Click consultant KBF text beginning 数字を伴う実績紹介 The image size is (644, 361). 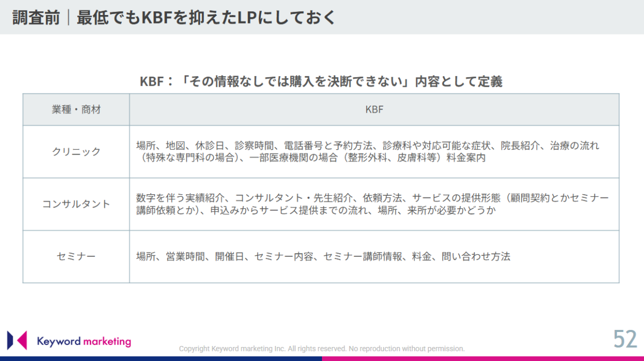pyautogui.click(x=372, y=198)
